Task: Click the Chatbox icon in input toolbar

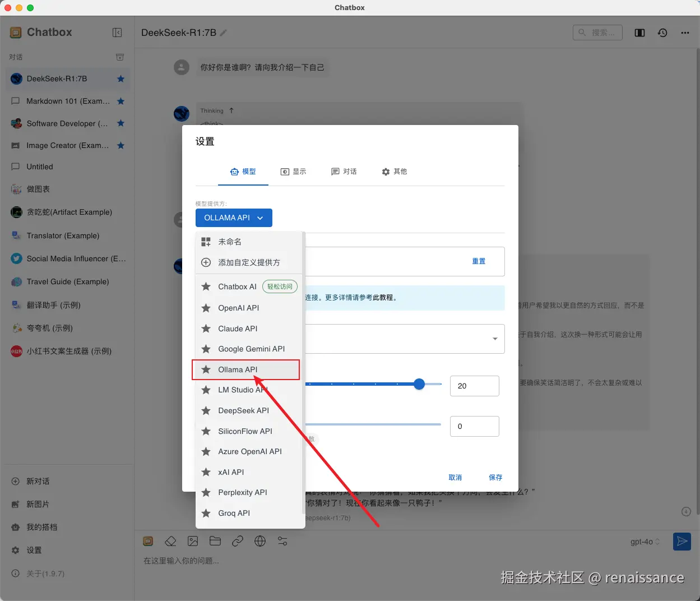Action: point(148,541)
